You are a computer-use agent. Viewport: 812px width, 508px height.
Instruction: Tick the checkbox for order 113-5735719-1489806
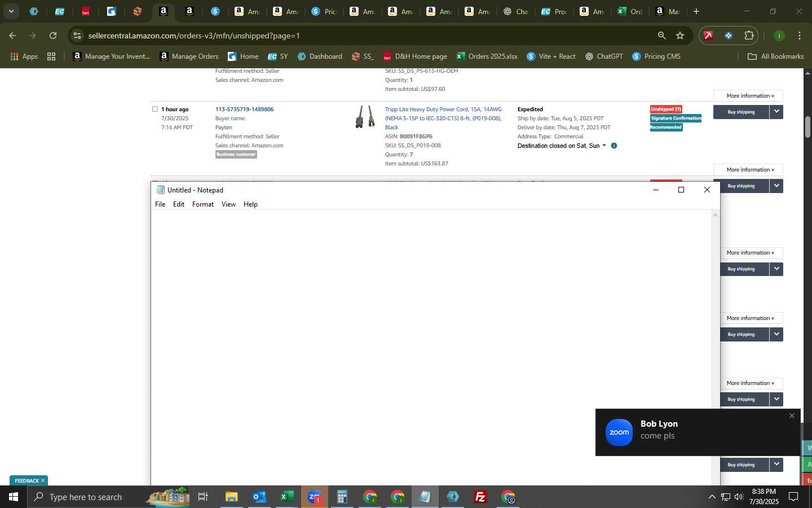155,109
